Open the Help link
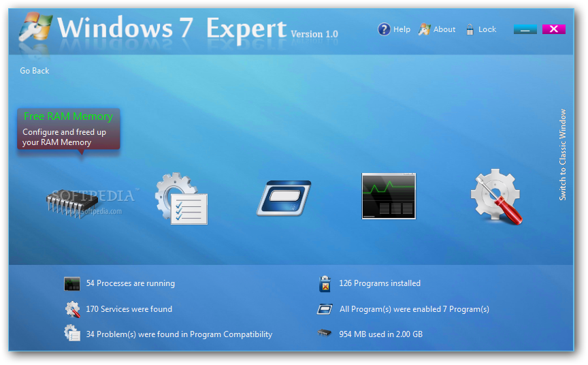The height and width of the screenshot is (365, 588). (x=402, y=29)
